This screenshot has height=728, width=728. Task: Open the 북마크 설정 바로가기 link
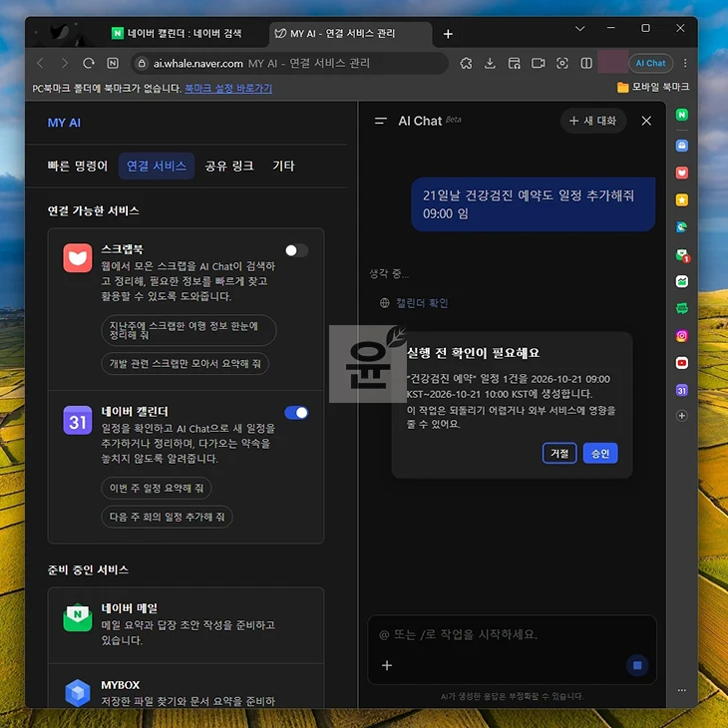[228, 88]
